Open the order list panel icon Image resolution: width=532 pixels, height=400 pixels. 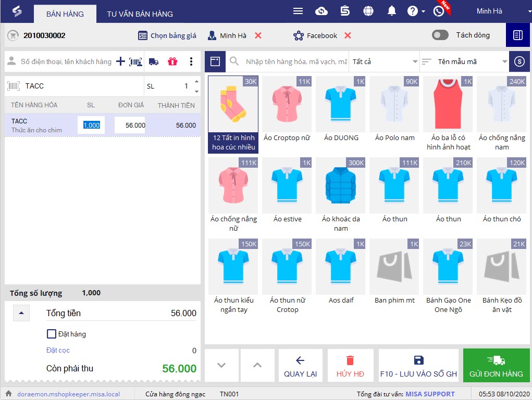518,35
